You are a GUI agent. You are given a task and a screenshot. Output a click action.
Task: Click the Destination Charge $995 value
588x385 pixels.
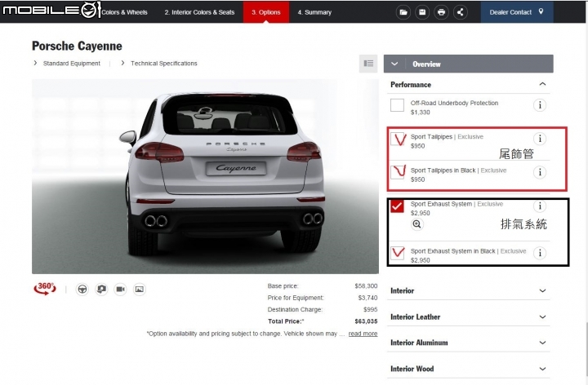(x=370, y=309)
